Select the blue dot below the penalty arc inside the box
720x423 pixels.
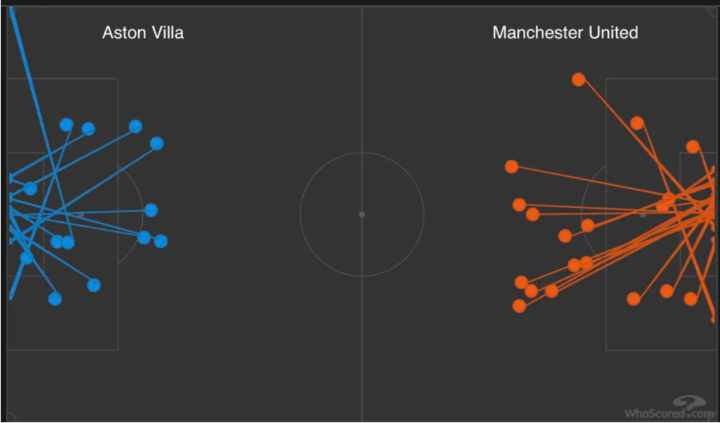point(94,285)
